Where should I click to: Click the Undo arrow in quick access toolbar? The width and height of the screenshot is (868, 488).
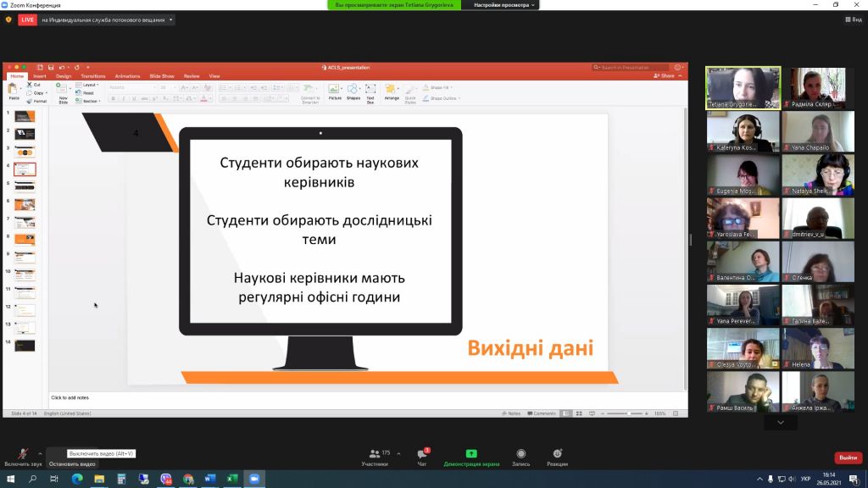click(62, 68)
